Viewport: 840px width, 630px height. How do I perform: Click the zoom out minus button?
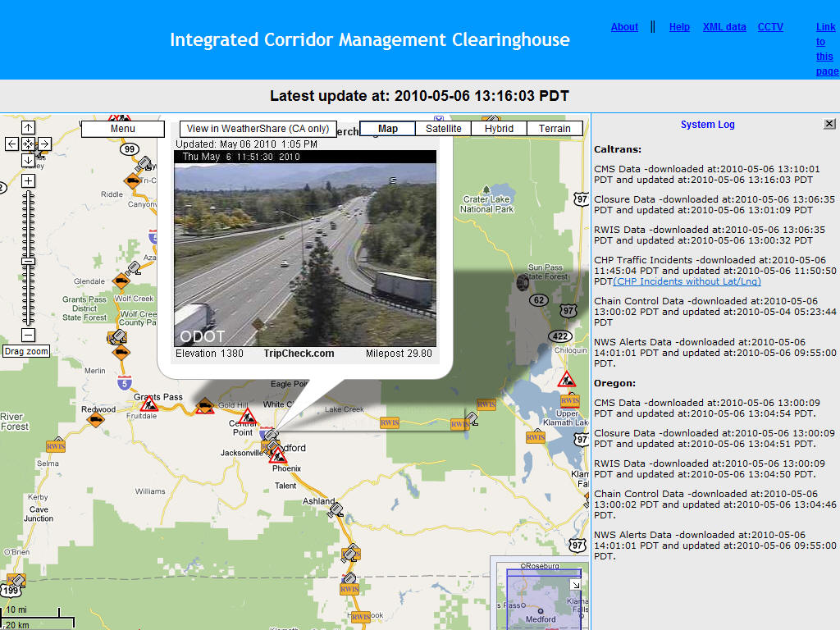[28, 335]
